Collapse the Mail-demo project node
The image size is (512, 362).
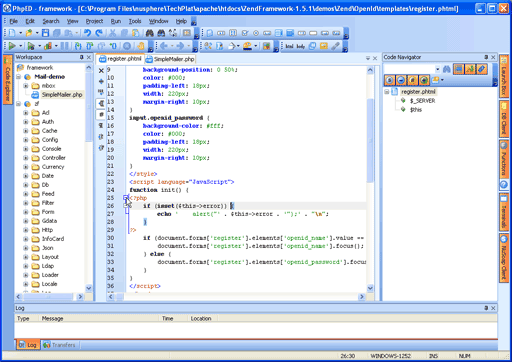[x=18, y=77]
